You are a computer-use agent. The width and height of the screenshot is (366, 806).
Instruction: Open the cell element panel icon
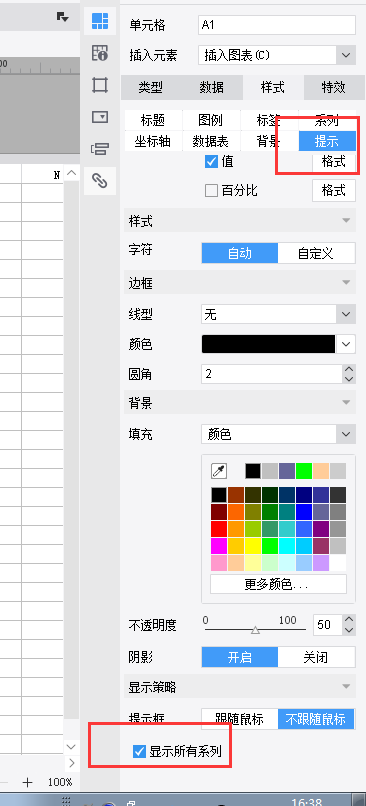click(100, 21)
